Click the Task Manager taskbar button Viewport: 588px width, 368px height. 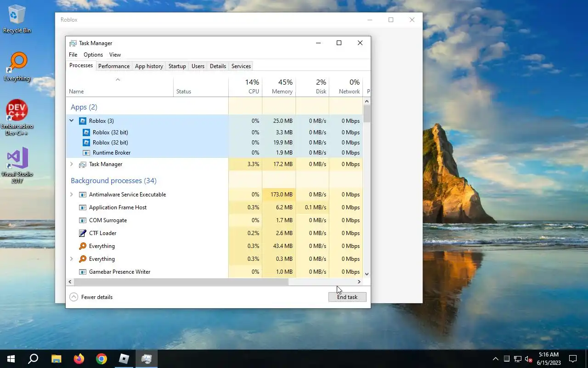147,359
